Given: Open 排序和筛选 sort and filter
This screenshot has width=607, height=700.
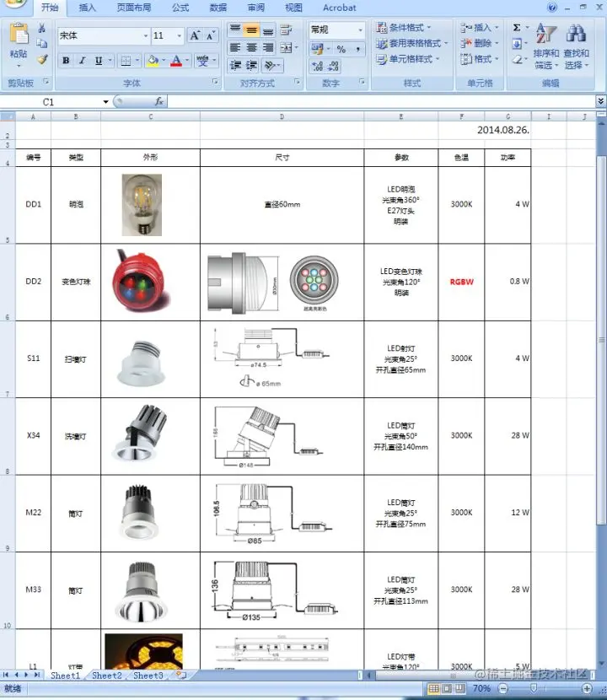Looking at the screenshot, I should point(546,46).
